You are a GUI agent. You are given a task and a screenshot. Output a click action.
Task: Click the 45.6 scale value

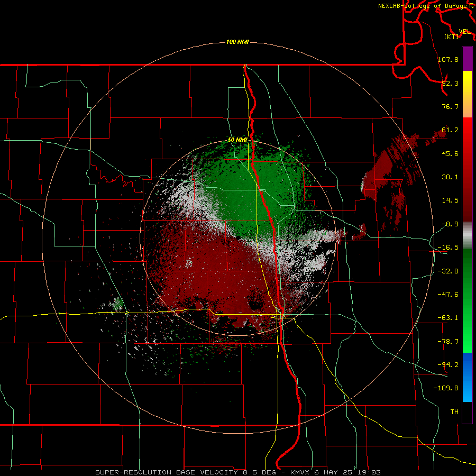tap(450, 153)
